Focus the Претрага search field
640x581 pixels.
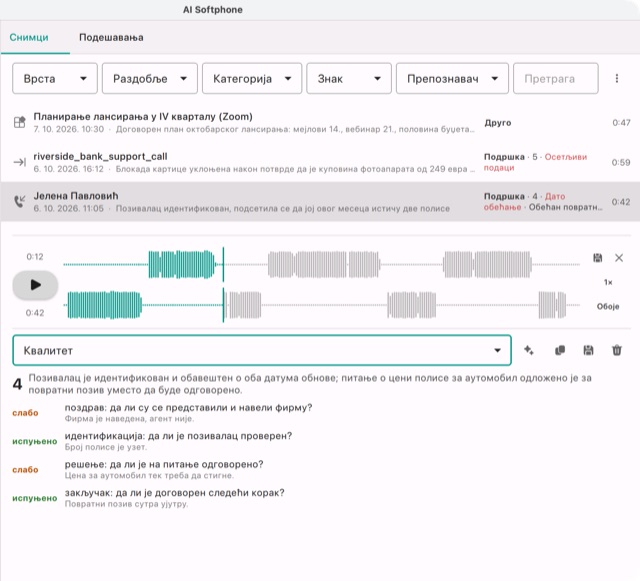click(556, 78)
